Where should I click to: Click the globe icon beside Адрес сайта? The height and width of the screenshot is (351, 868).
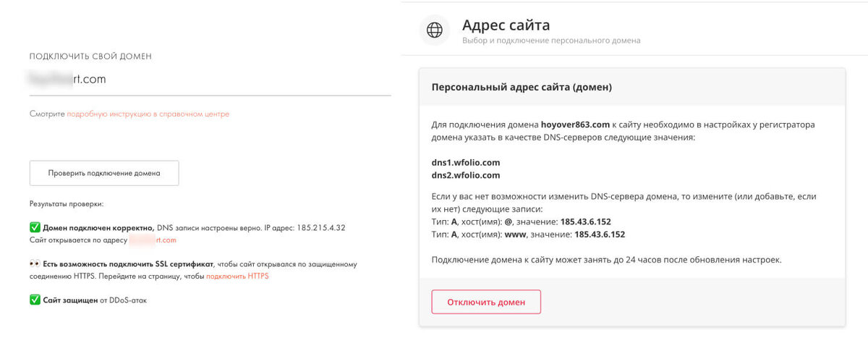coord(435,30)
